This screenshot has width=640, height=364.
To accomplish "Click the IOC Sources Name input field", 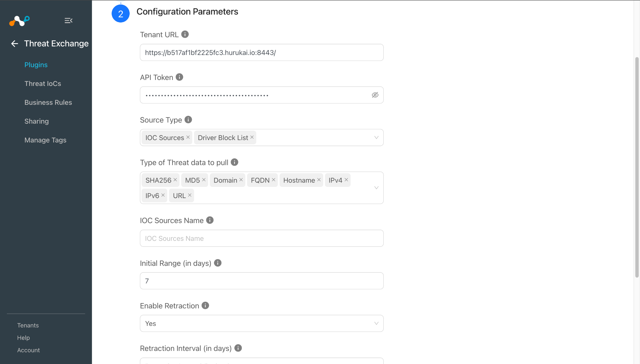I will [262, 238].
